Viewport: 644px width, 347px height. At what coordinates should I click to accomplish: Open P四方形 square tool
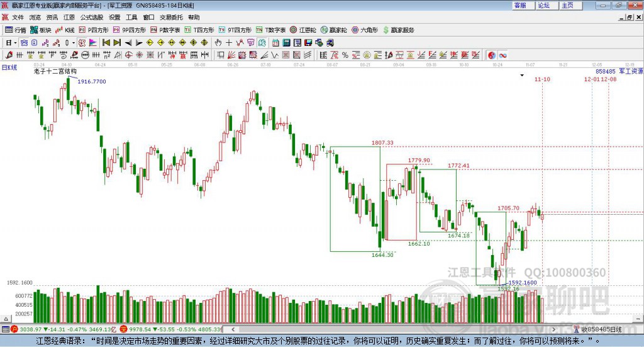[x=94, y=30]
